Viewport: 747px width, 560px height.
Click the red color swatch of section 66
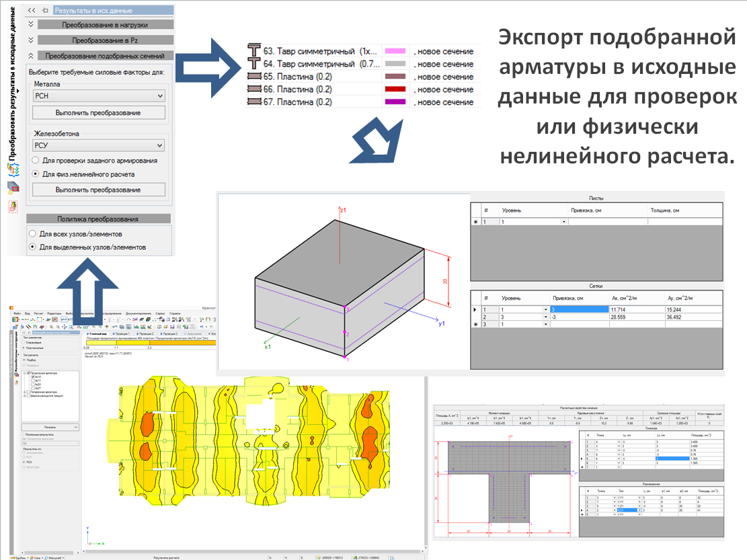pos(395,89)
